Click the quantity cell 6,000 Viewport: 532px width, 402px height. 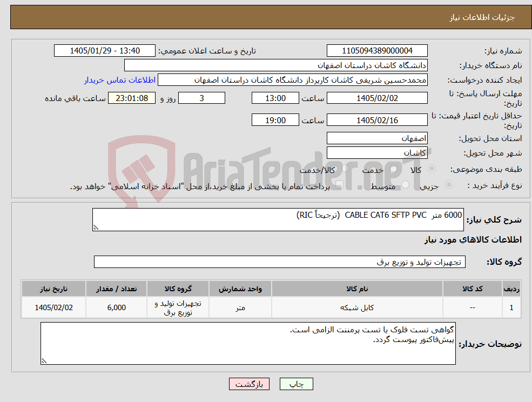116,307
